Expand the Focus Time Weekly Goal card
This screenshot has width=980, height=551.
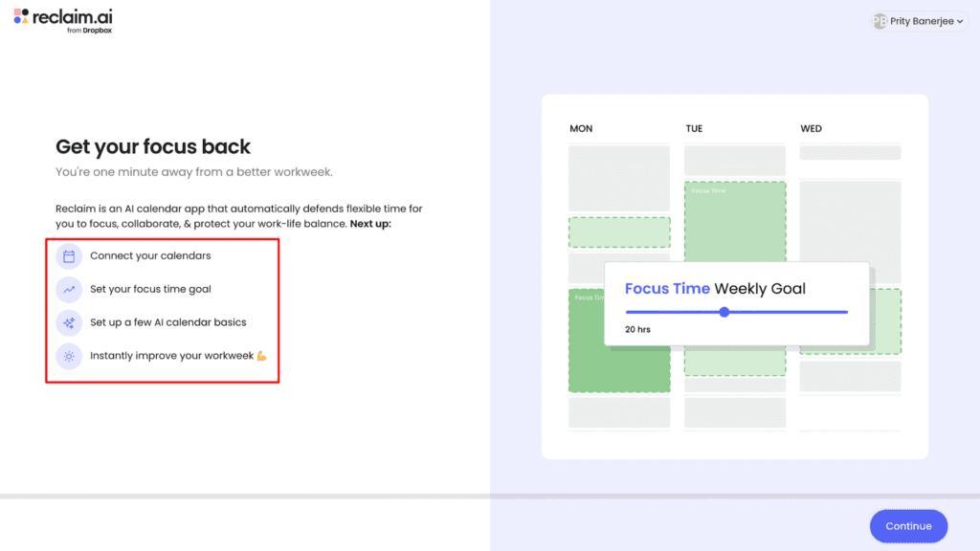[736, 303]
